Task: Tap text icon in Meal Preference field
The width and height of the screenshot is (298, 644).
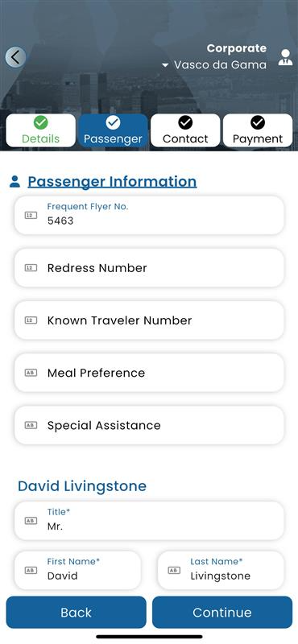Action: click(x=31, y=373)
